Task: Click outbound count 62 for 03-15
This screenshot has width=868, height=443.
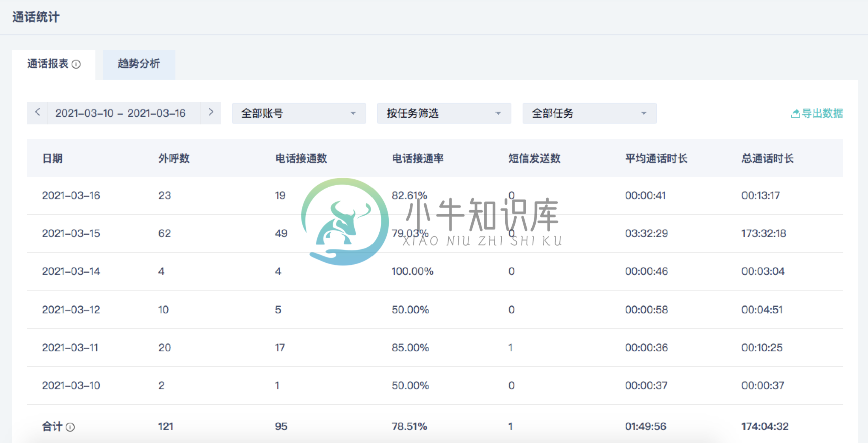Action: [165, 234]
